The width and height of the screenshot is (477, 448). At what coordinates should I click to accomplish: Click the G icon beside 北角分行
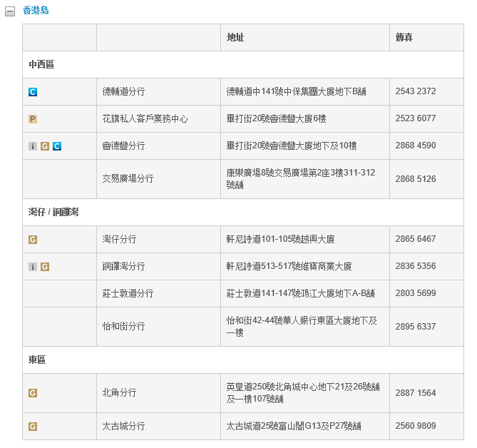click(x=33, y=393)
